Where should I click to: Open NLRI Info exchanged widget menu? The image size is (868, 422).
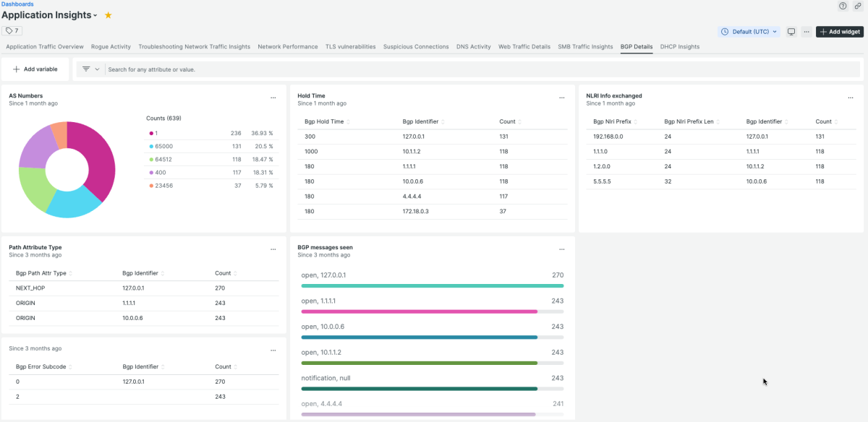(851, 98)
